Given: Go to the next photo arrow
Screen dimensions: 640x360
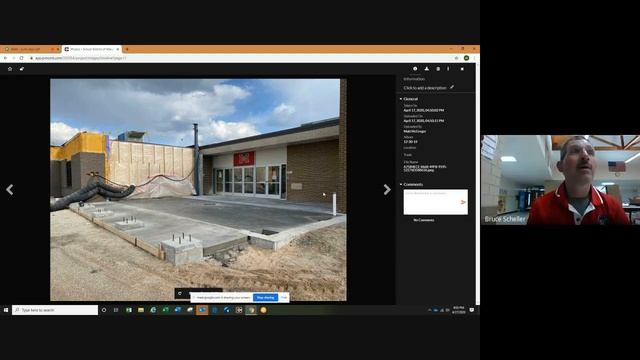Looking at the screenshot, I should pos(387,189).
